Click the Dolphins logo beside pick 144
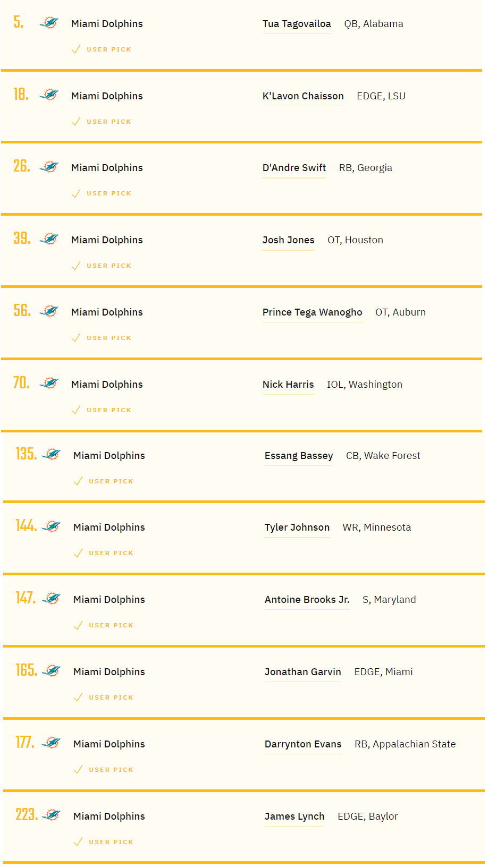Image resolution: width=488 pixels, height=868 pixels. click(51, 526)
